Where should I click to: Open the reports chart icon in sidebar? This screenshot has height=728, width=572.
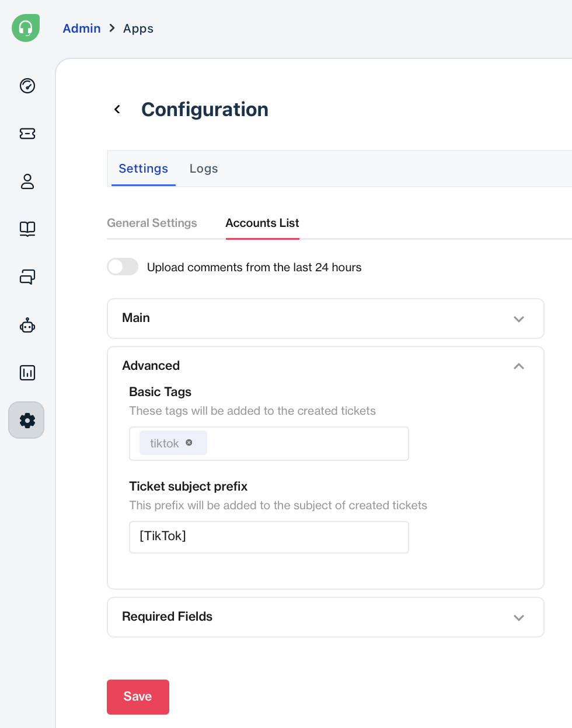tap(27, 373)
